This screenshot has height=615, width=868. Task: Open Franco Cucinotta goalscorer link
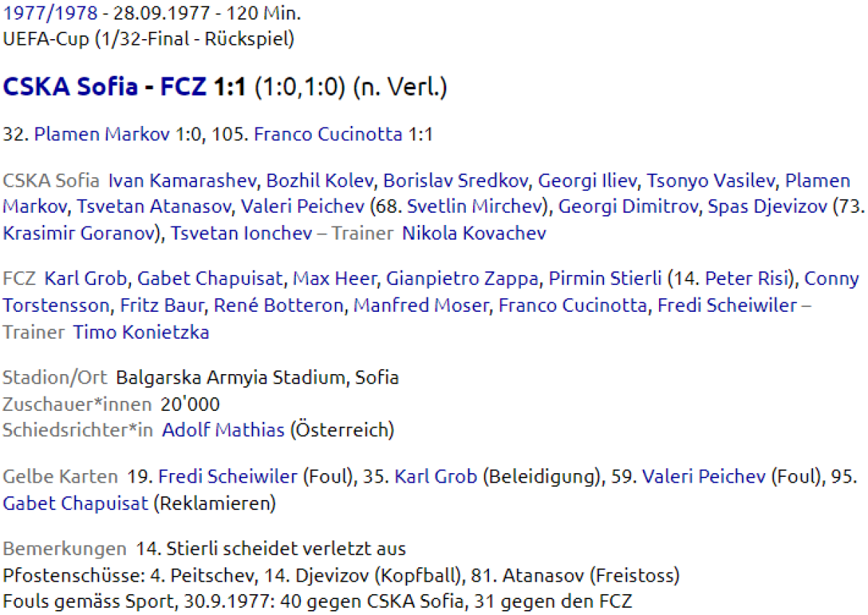point(328,135)
